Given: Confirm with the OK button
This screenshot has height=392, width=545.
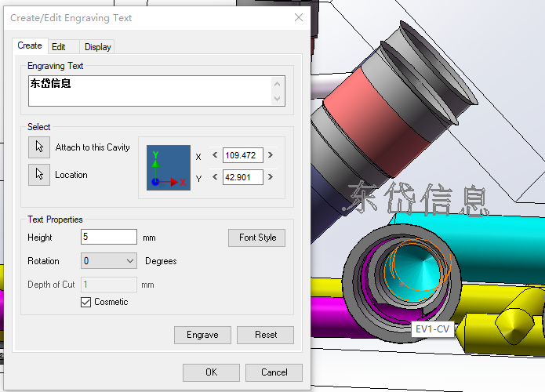Looking at the screenshot, I should pos(211,372).
